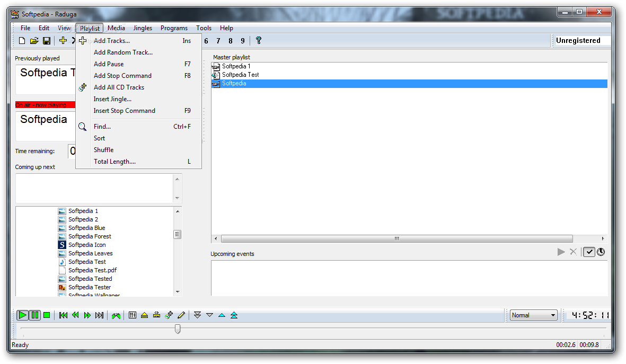Image resolution: width=626 pixels, height=364 pixels.
Task: Select Softpedia Test in Master playlist
Action: point(240,75)
